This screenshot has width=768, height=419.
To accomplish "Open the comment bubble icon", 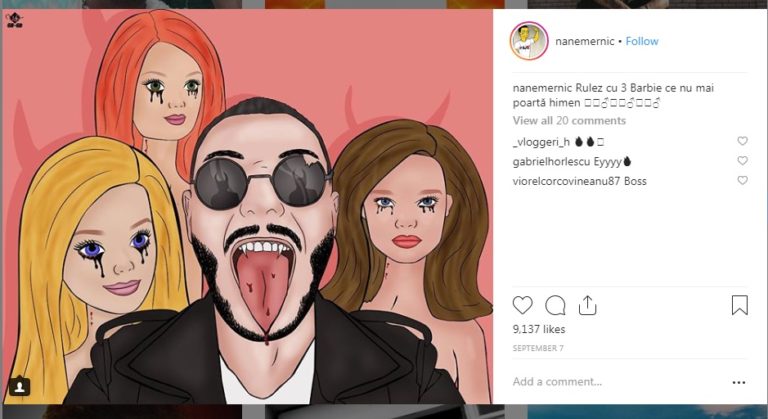I will point(555,305).
